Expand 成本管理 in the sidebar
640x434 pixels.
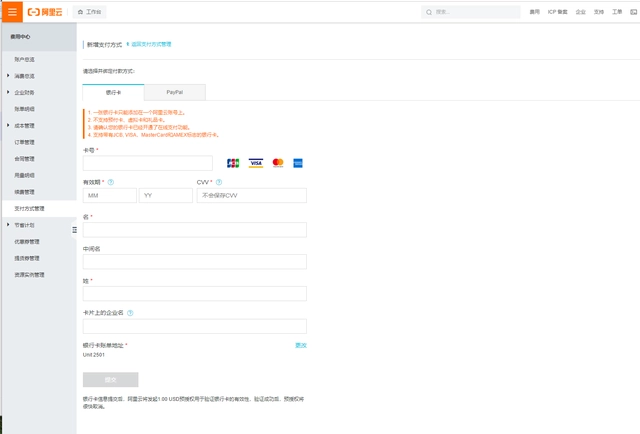[x=8, y=126]
